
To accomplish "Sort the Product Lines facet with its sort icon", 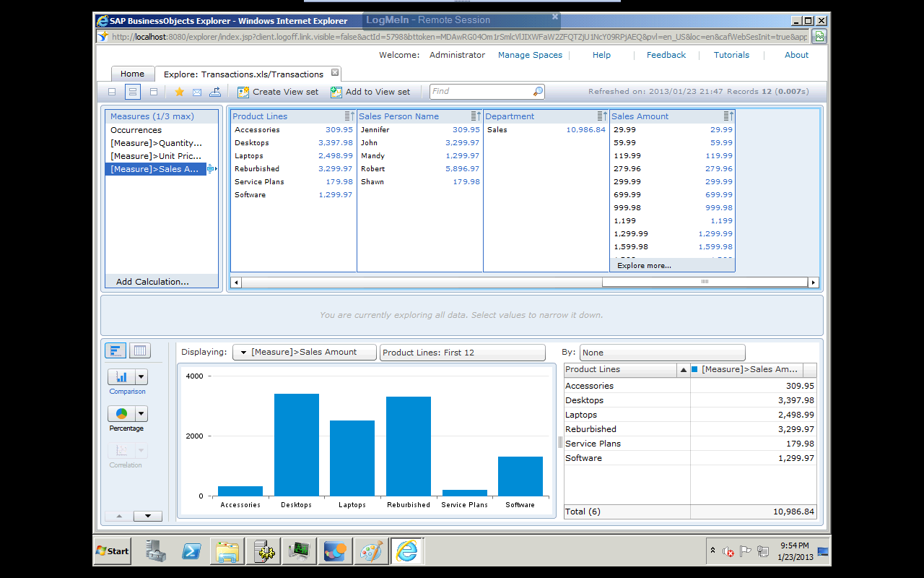I will [349, 116].
